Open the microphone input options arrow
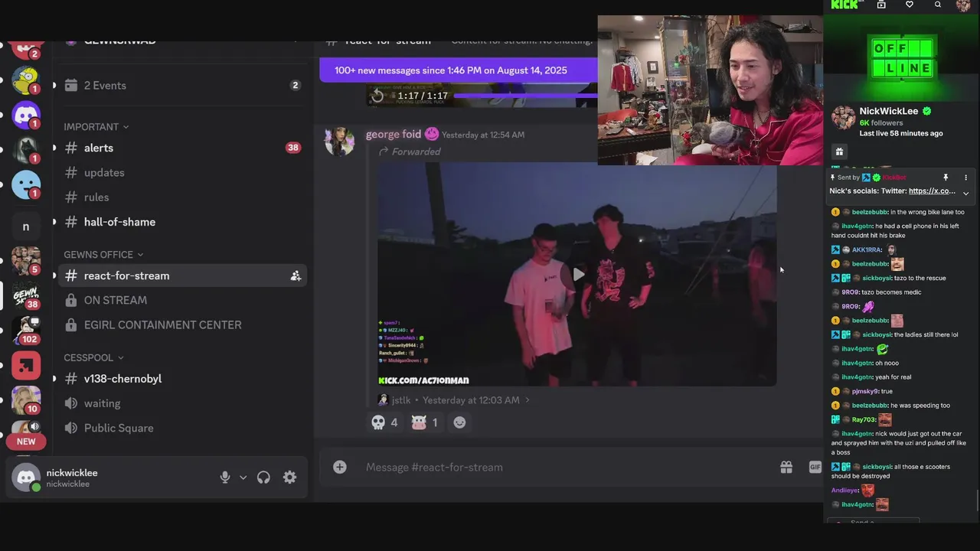 coord(243,478)
